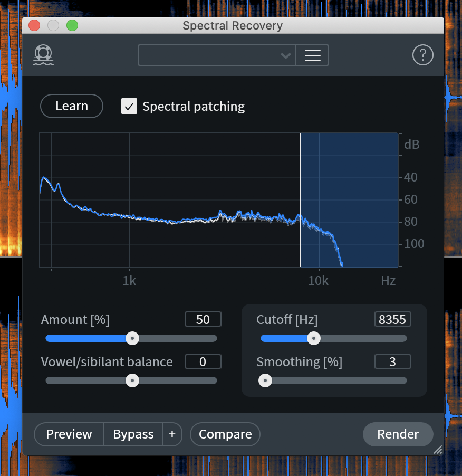Viewport: 462px width, 476px height.
Task: Open the preset manager hamburger icon
Action: coord(312,55)
